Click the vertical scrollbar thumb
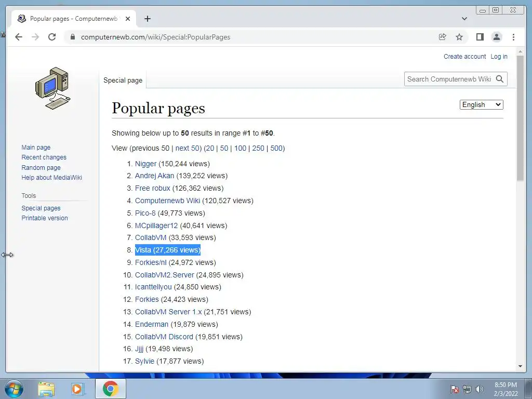Screen dimensions: 532x399 point(521,118)
